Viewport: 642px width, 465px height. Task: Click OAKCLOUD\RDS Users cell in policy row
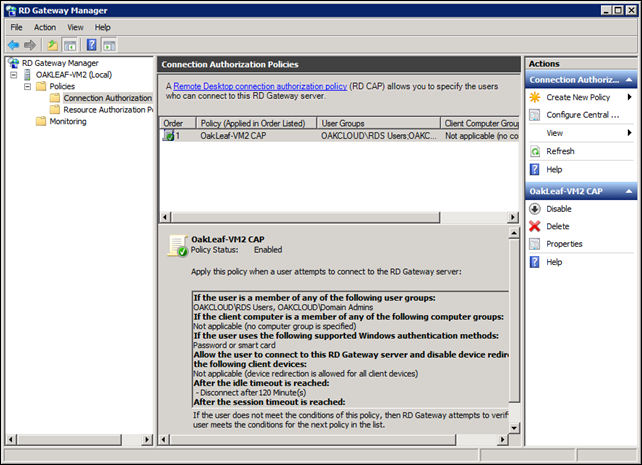[378, 135]
